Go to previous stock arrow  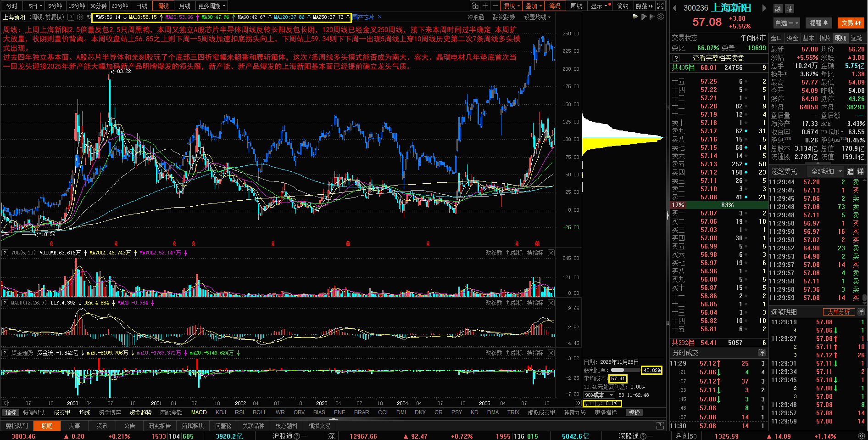click(674, 8)
